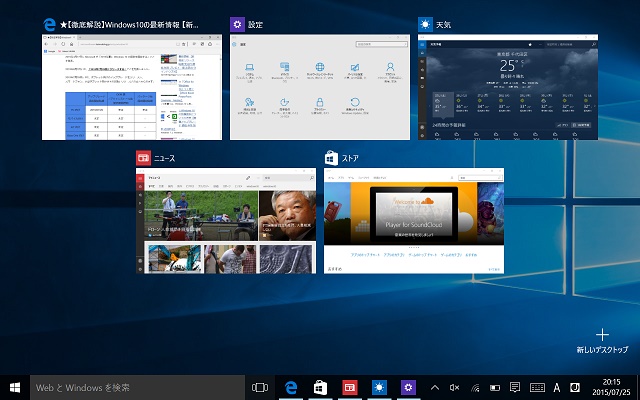Click the IME tool icon next to A
Screen dimensions: 640x400
[x=575, y=387]
